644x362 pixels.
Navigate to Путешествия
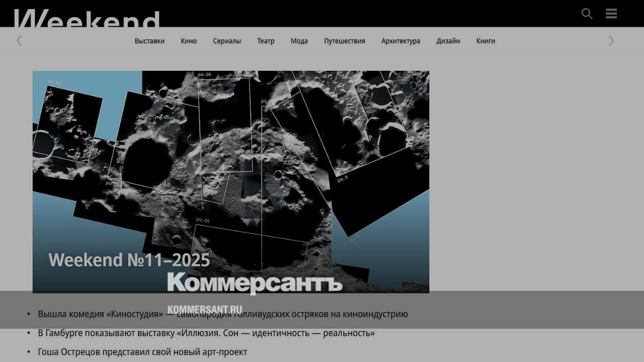click(344, 41)
